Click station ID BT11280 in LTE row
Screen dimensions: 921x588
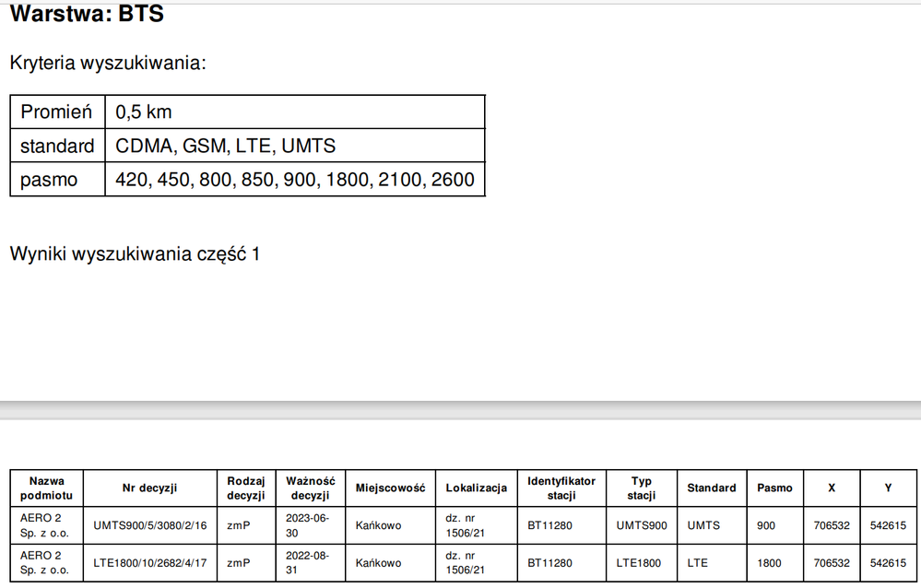coord(549,563)
